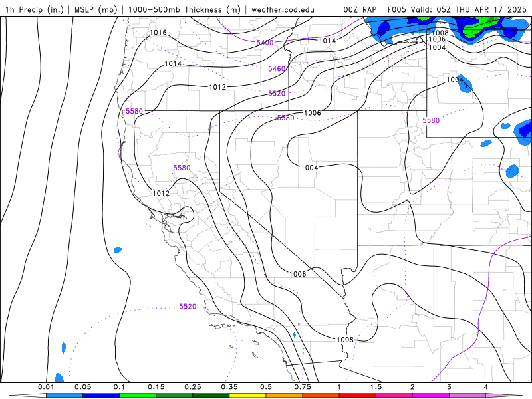Click the purple '5460' thickness label

click(x=277, y=69)
